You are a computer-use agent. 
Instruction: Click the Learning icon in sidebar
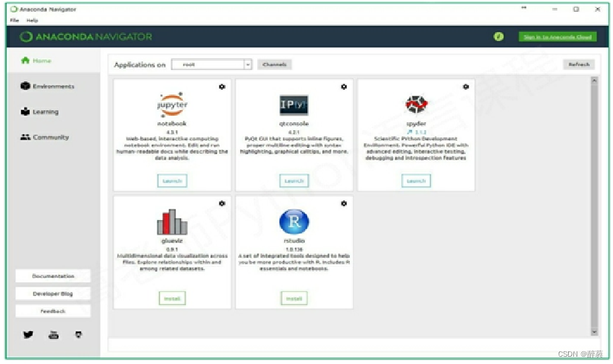(25, 111)
